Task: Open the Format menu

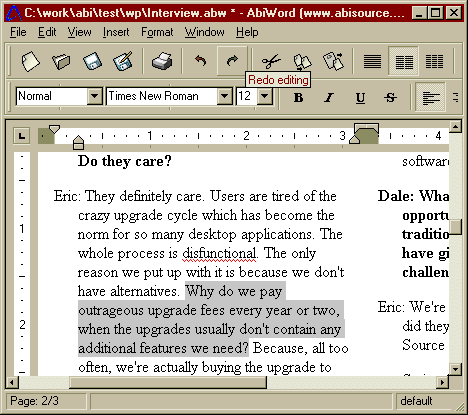Action: coord(157,32)
